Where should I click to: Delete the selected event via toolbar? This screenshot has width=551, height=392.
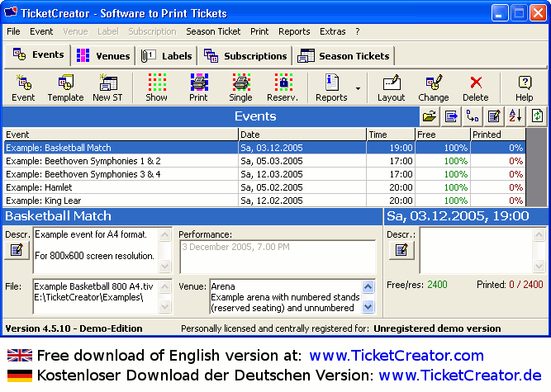tap(476, 87)
